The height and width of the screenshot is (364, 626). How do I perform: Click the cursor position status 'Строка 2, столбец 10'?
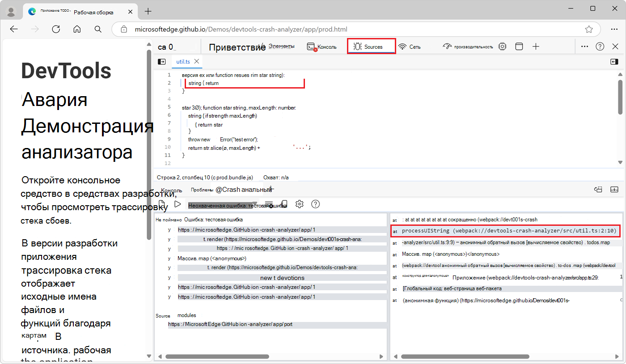[x=205, y=178]
